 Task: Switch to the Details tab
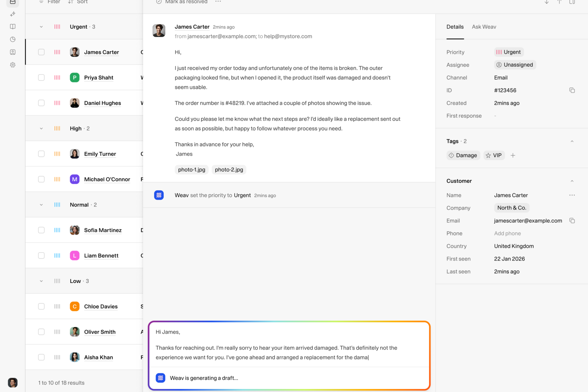[x=455, y=27]
